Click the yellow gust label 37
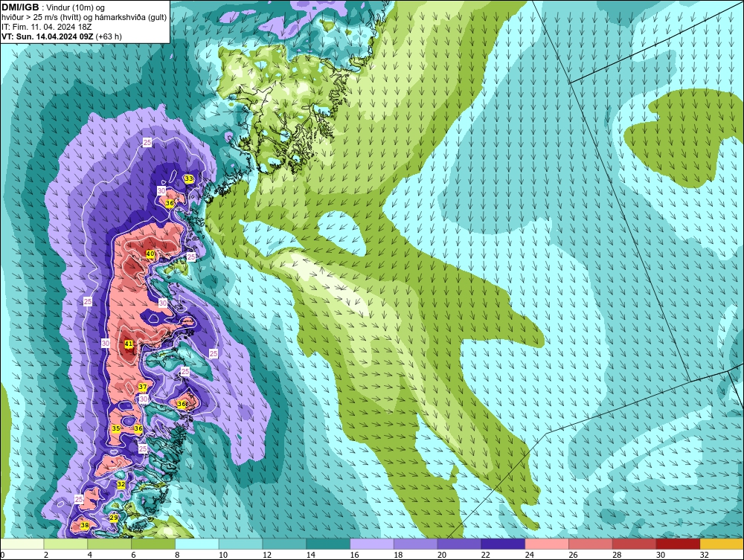The width and height of the screenshot is (744, 560). click(x=143, y=387)
